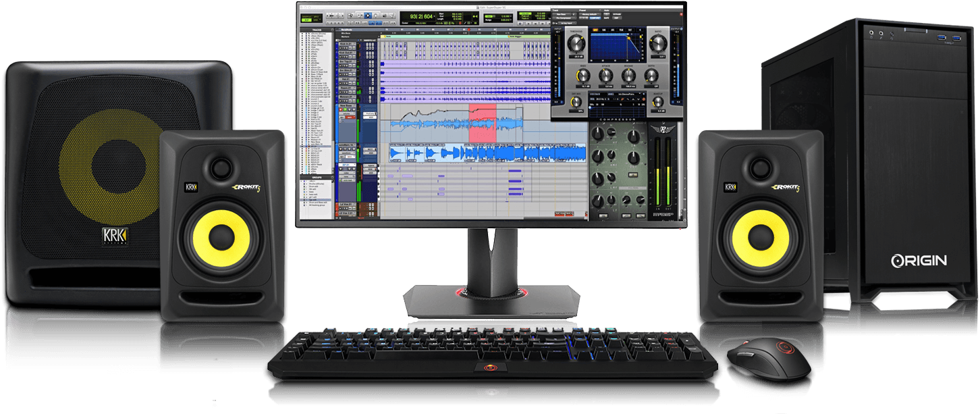Toggle the plugin Bypass button

(617, 14)
